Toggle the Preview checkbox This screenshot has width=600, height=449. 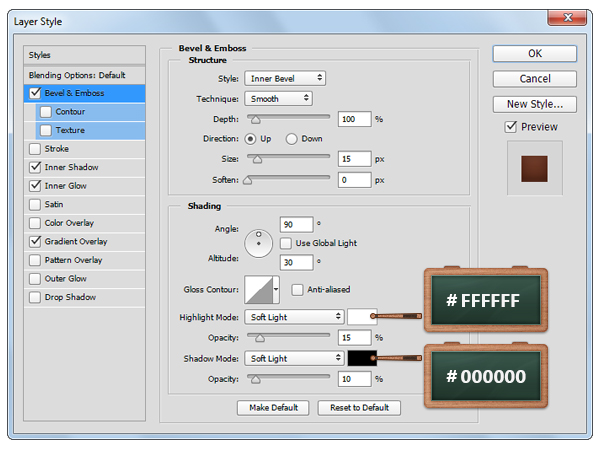511,127
